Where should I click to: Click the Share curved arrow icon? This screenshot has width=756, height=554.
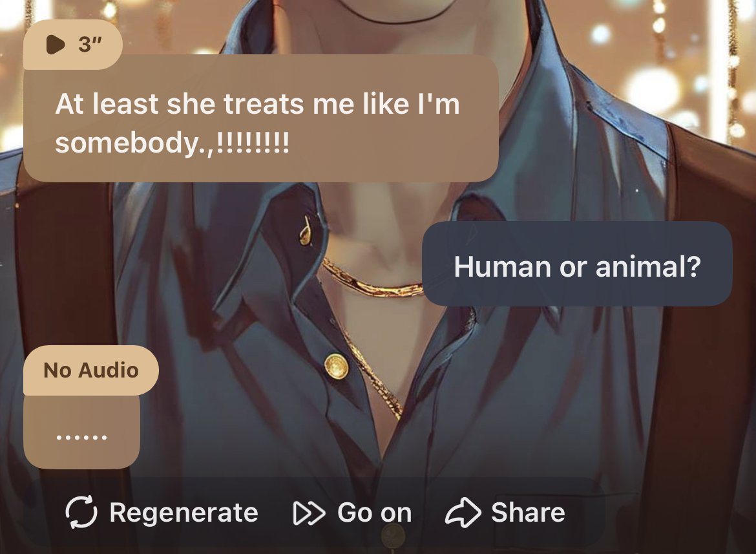click(463, 512)
